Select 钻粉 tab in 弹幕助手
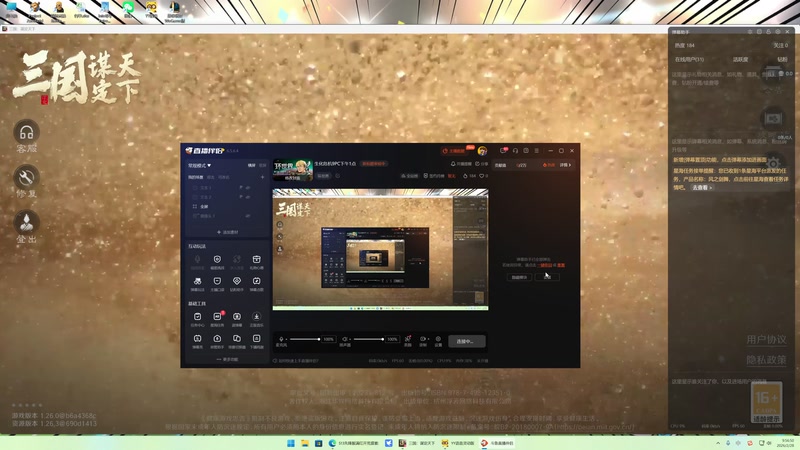This screenshot has width=800, height=450. (x=782, y=60)
